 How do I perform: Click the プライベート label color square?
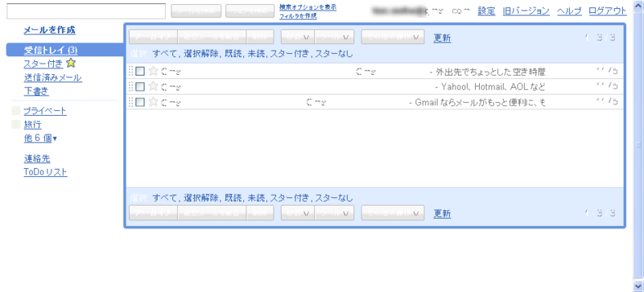15,110
